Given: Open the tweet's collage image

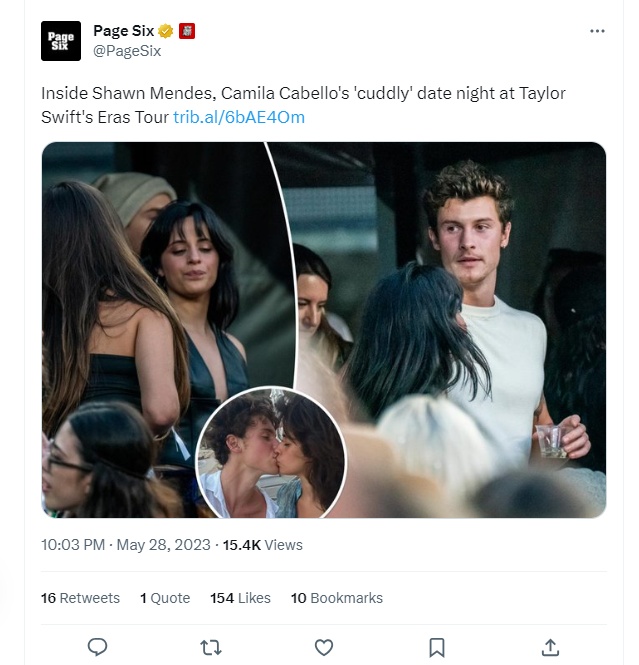Looking at the screenshot, I should tap(324, 330).
